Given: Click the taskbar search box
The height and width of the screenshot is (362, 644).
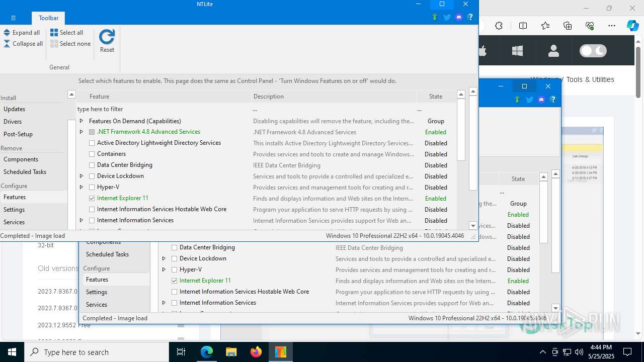Looking at the screenshot, I should pyautogui.click(x=97, y=352).
